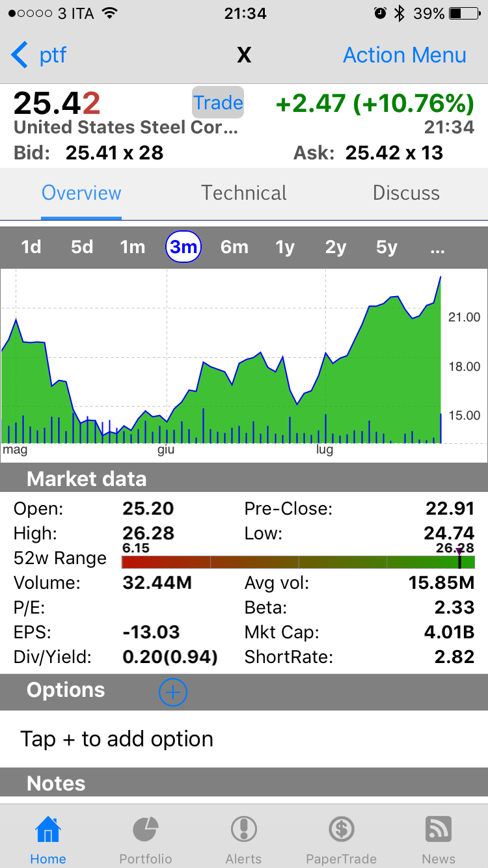
Task: Tap the Div/Yield value 0.20(0.94)
Action: pos(170,657)
